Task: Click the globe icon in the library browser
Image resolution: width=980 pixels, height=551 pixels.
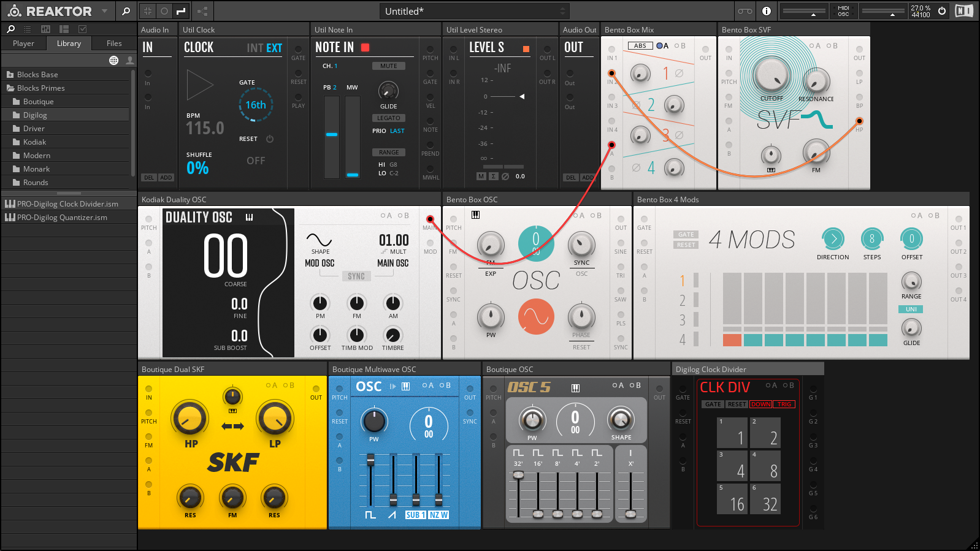Action: (113, 60)
